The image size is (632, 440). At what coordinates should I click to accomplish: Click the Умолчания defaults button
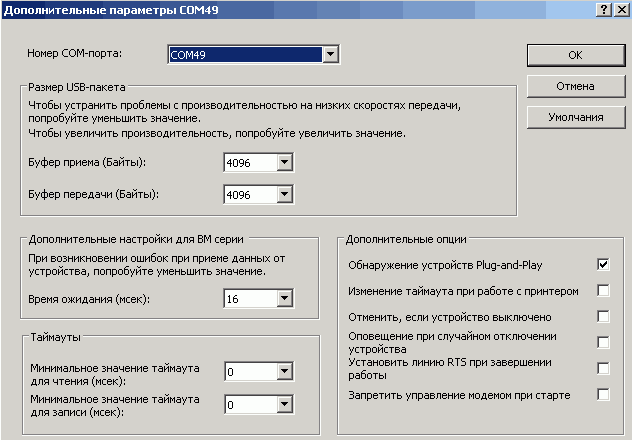(x=574, y=117)
